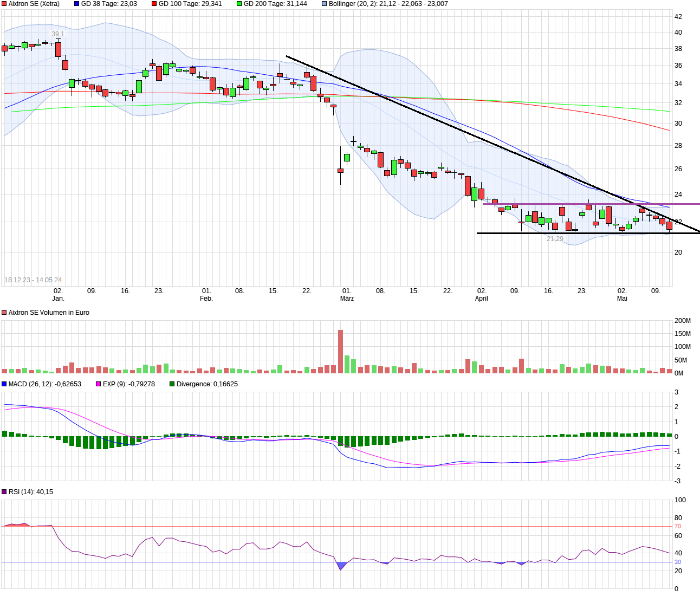Click the 'GD 100 Tage: 29,341' label
The image size is (700, 596).
coord(190,4)
